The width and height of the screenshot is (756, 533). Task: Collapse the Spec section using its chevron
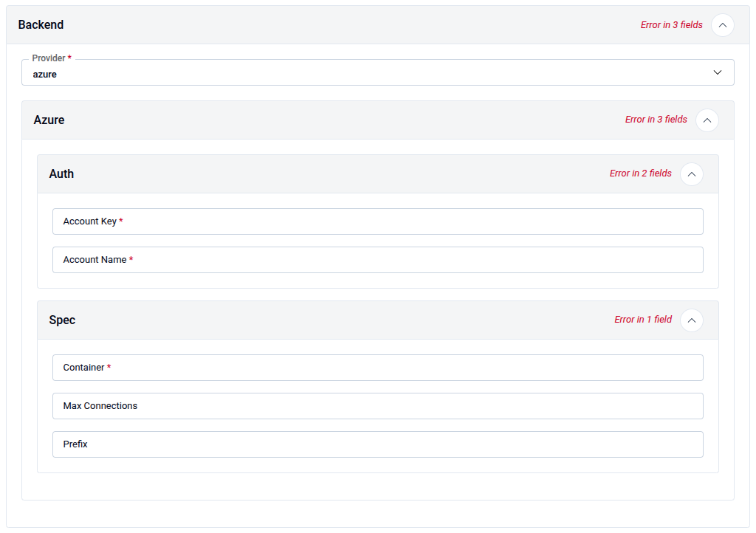pyautogui.click(x=691, y=320)
